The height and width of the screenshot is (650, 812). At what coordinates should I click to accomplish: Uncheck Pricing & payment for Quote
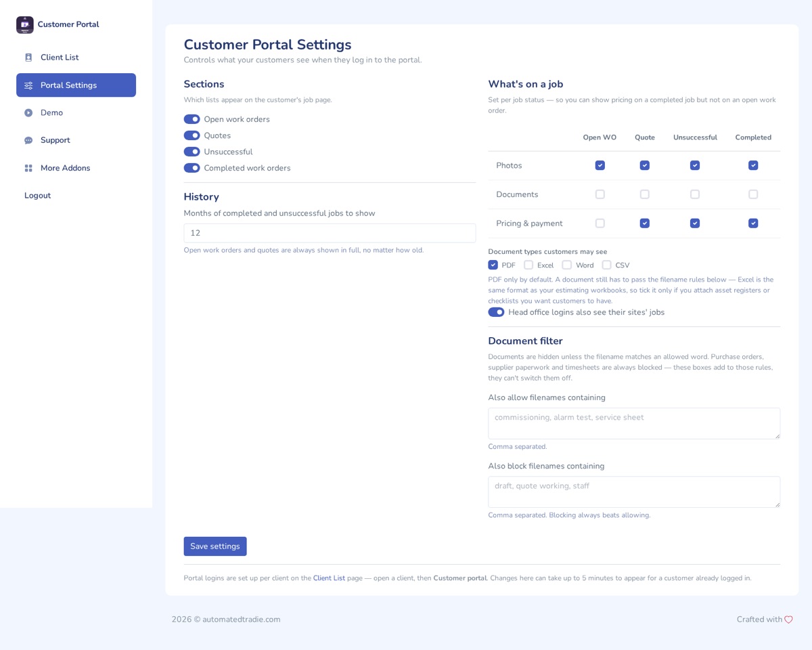coord(645,223)
